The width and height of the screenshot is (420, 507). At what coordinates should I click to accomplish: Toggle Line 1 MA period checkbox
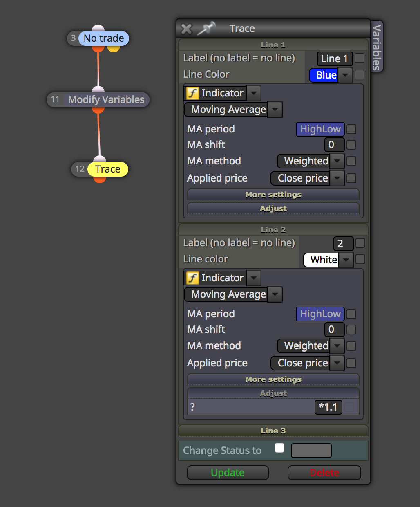[x=351, y=129]
